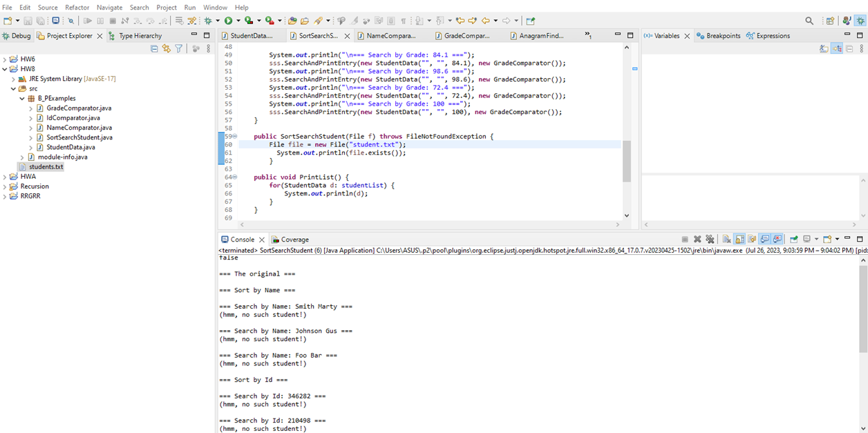
Task: Open the Refactor menu
Action: 77,7
